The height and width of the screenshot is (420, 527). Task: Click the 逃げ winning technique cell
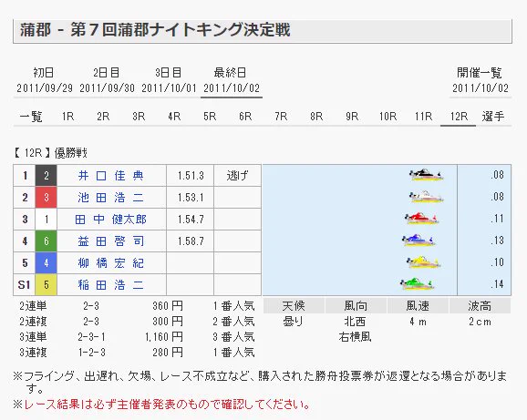(x=237, y=175)
